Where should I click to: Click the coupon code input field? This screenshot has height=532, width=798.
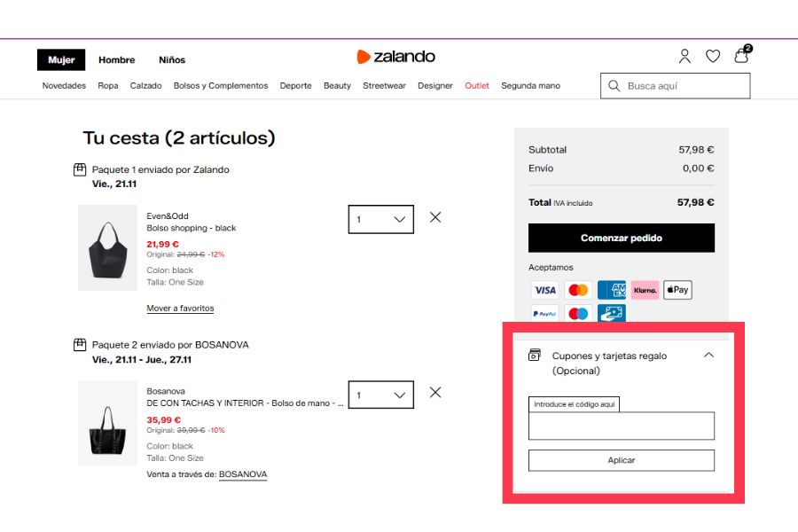[621, 426]
